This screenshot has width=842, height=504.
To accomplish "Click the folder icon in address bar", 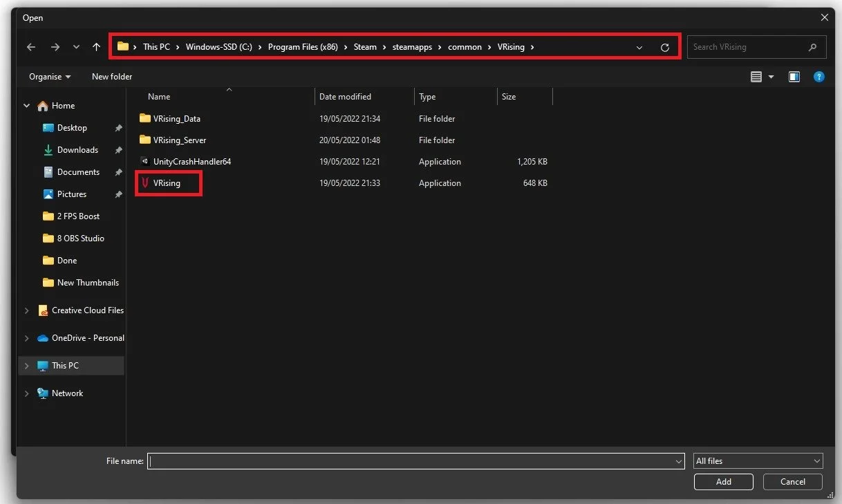I will coord(123,46).
